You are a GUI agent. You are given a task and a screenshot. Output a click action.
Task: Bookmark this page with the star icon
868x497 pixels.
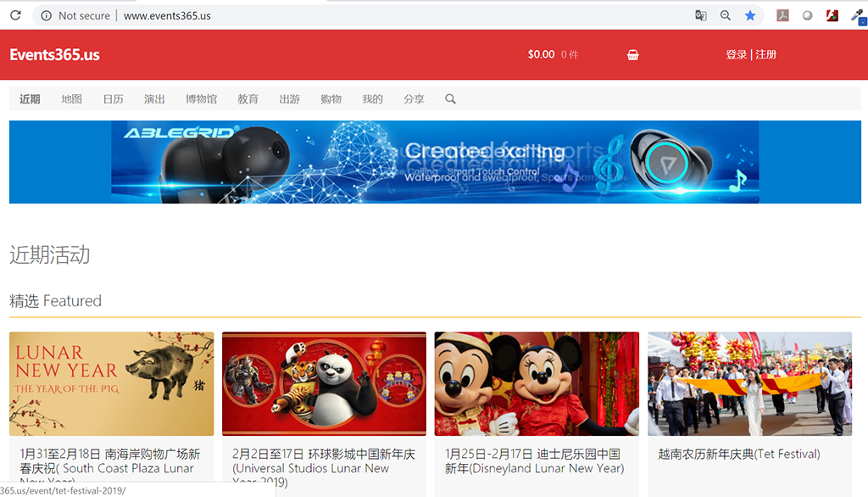coord(750,15)
